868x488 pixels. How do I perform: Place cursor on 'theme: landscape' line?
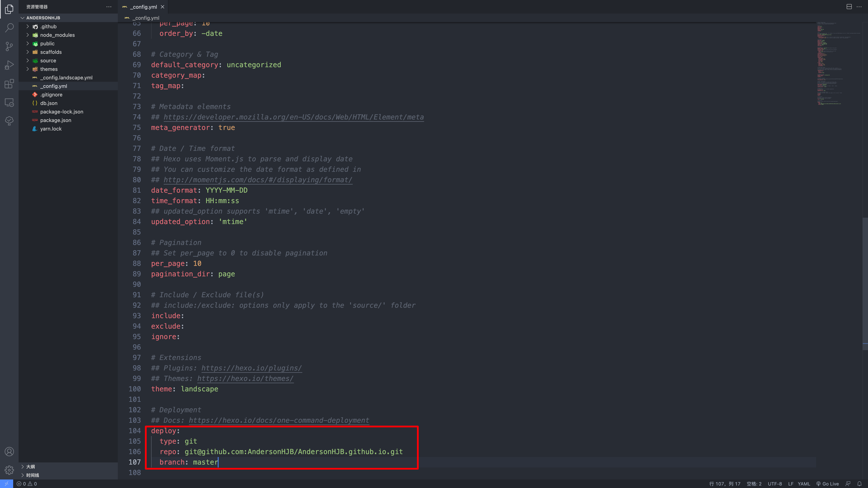(185, 389)
